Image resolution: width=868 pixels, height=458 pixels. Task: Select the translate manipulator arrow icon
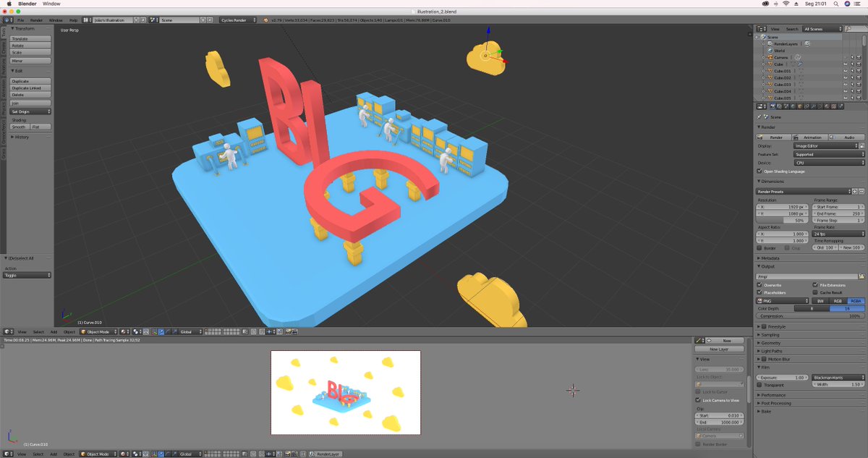[x=161, y=331]
